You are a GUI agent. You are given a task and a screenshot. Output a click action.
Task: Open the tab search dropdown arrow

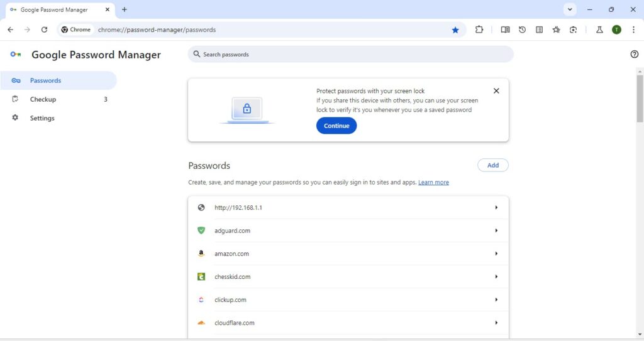[570, 9]
